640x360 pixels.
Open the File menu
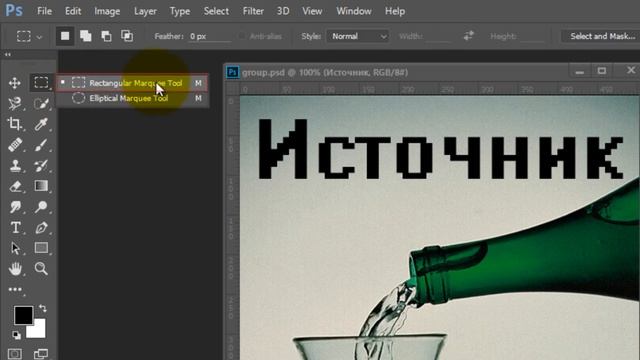44,11
